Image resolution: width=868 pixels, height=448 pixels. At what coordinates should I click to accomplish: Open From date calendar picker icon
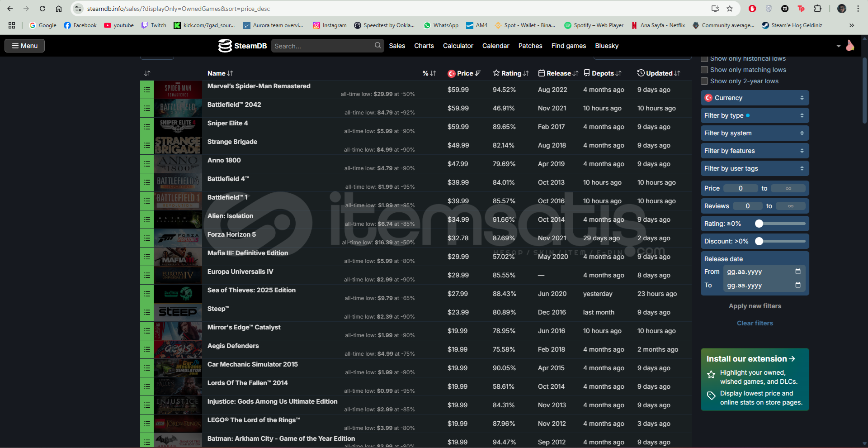[798, 272]
